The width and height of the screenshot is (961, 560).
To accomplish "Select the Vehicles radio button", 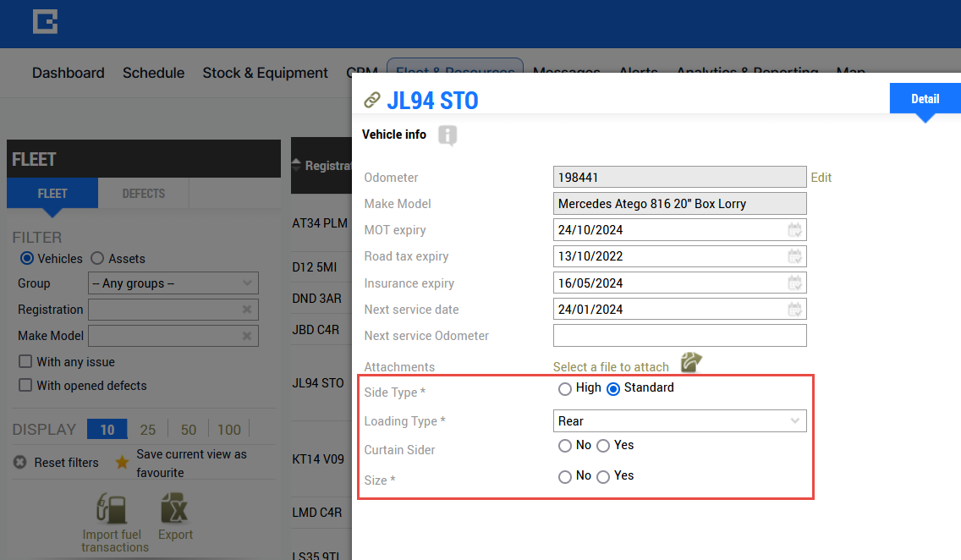I will pyautogui.click(x=27, y=259).
